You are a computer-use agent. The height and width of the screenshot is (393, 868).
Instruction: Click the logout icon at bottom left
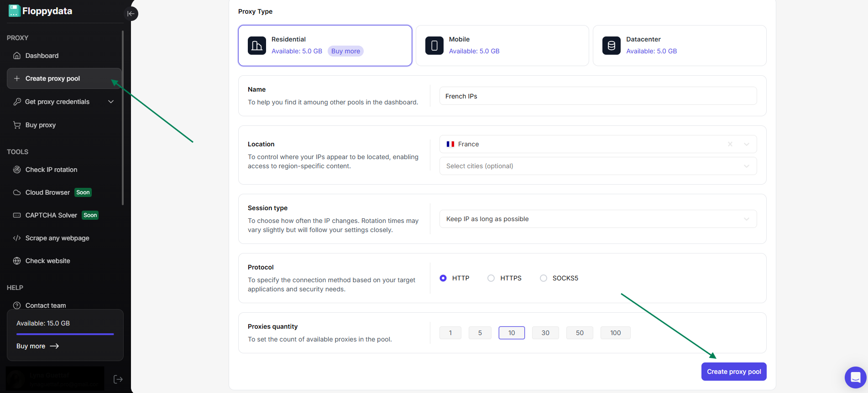point(118,379)
